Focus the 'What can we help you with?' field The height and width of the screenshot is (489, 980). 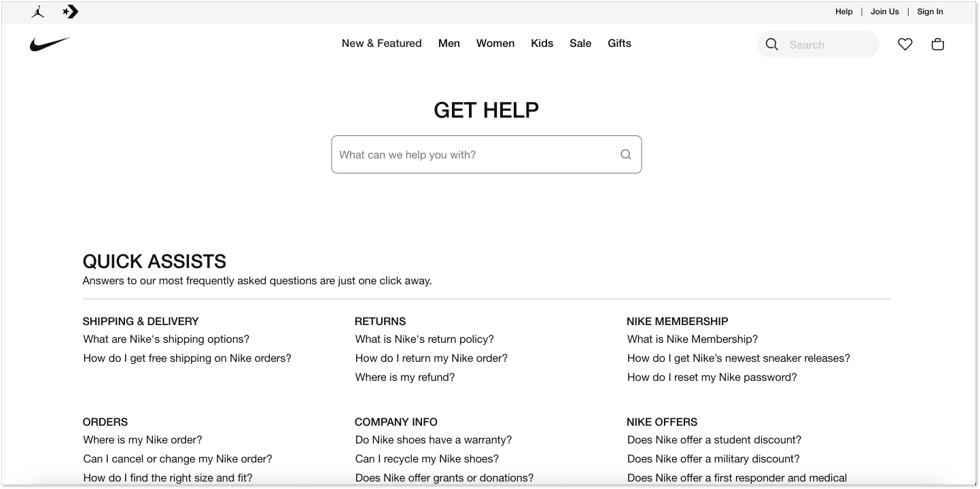(x=486, y=154)
